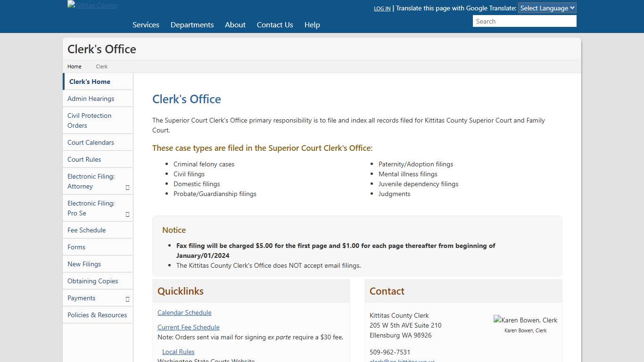Click the Search input field
The image size is (644, 362).
click(x=524, y=21)
